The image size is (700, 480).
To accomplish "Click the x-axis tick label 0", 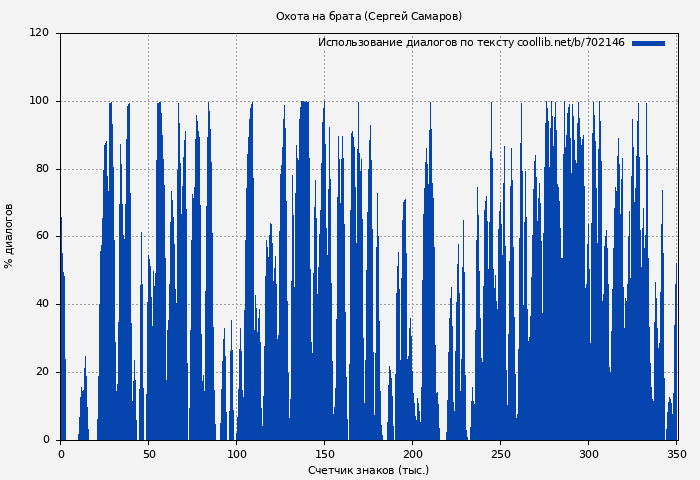I will 61,454.
